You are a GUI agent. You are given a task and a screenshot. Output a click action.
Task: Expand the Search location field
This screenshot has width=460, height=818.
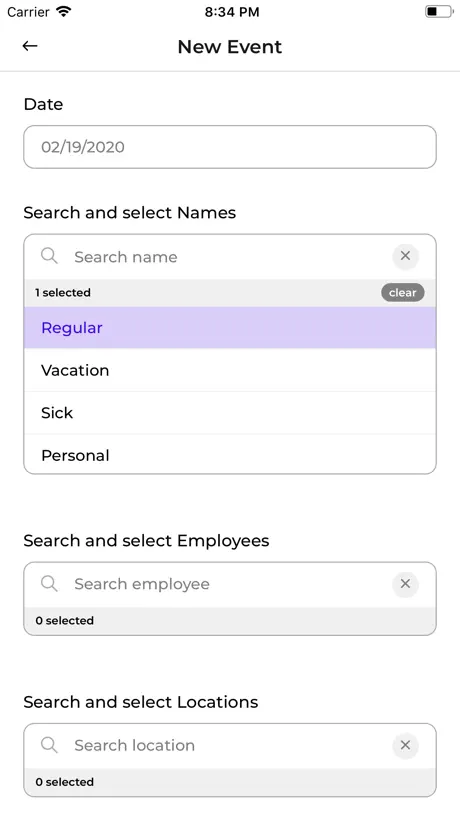click(x=229, y=745)
